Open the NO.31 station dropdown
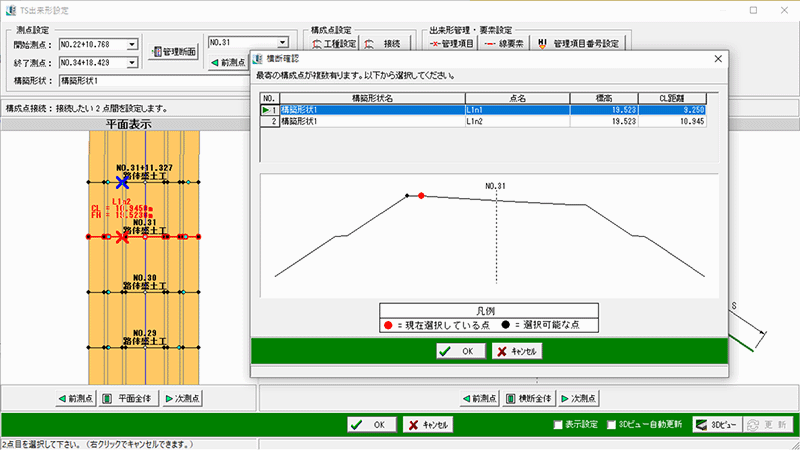Image resolution: width=800 pixels, height=450 pixels. coord(284,42)
